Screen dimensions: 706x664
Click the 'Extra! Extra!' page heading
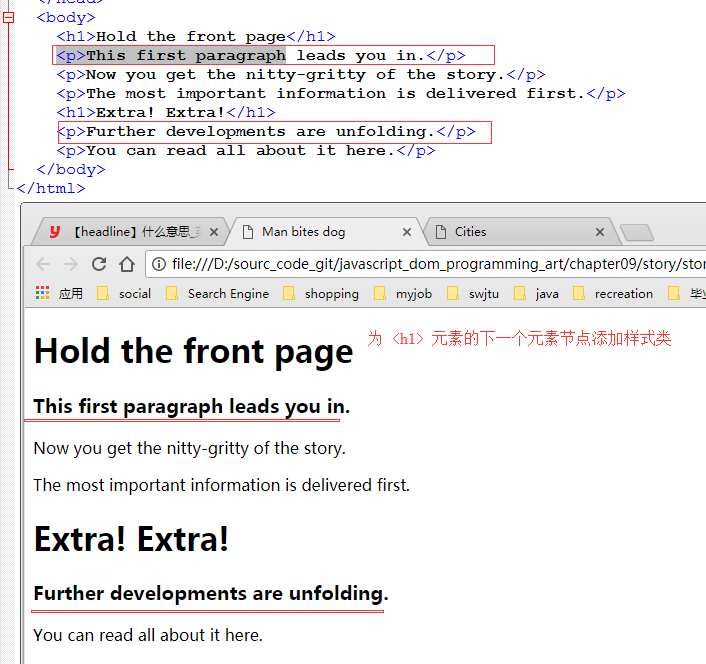pyautogui.click(x=131, y=539)
